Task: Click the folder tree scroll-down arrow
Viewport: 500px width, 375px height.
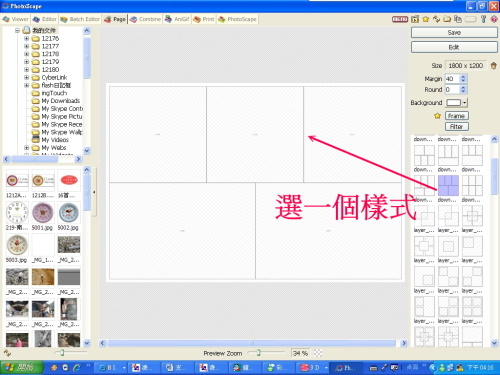Action: pos(87,151)
